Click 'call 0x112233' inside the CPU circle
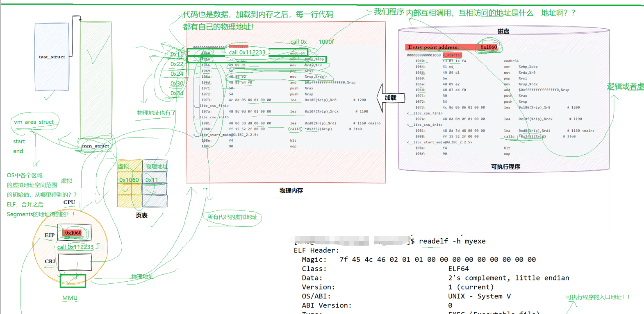The height and width of the screenshot is (314, 644). pyautogui.click(x=75, y=247)
